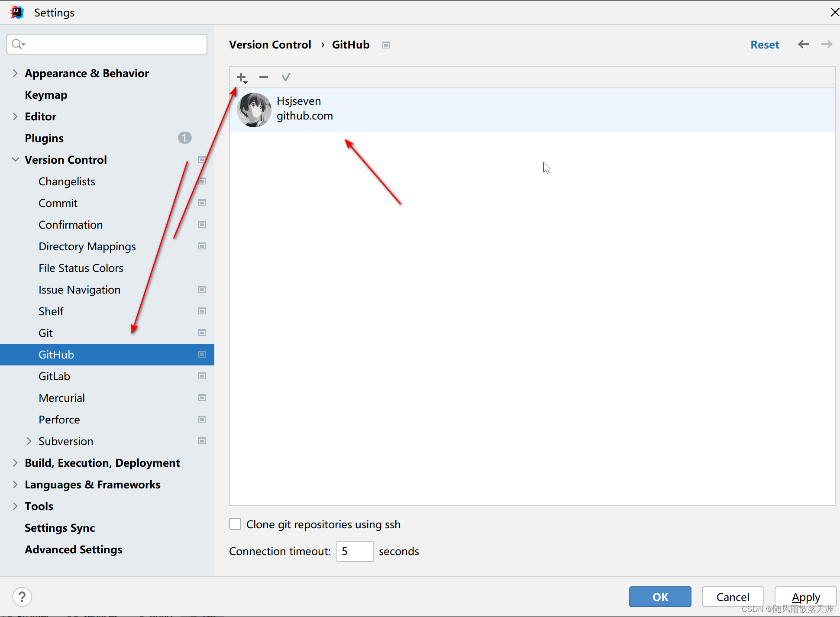Screen dimensions: 840x617
Task: Expand the Subversion section
Action: (29, 441)
